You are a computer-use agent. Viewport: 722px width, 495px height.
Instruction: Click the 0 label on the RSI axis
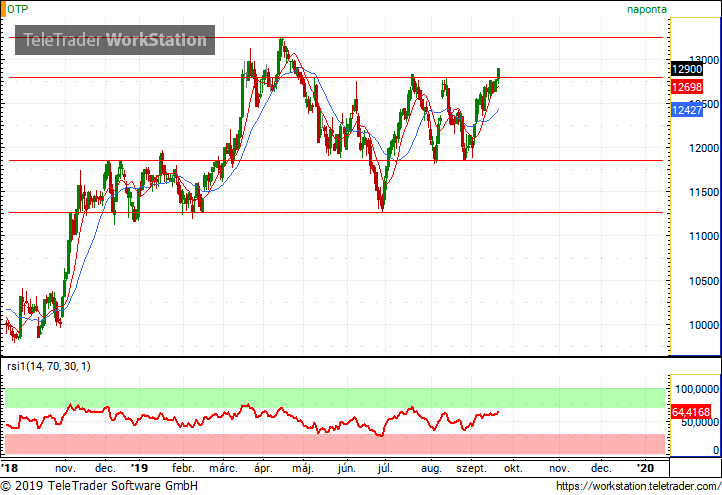pyautogui.click(x=716, y=450)
